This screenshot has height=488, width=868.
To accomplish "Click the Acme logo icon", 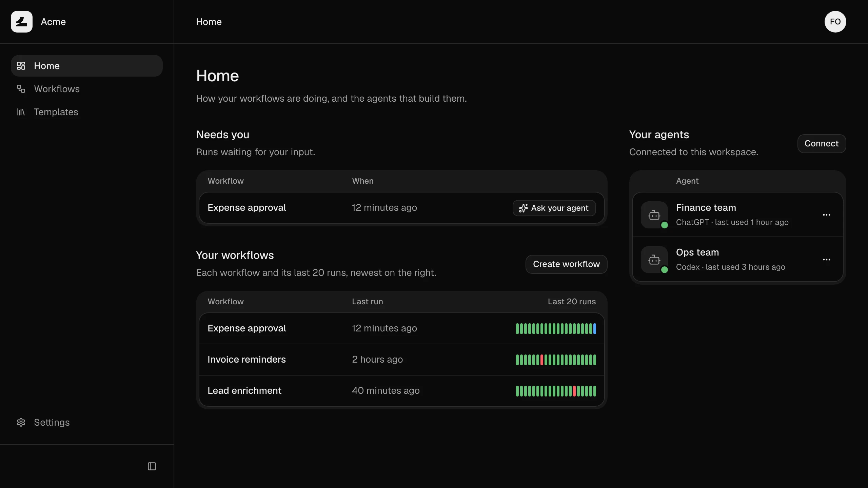I will click(x=22, y=22).
